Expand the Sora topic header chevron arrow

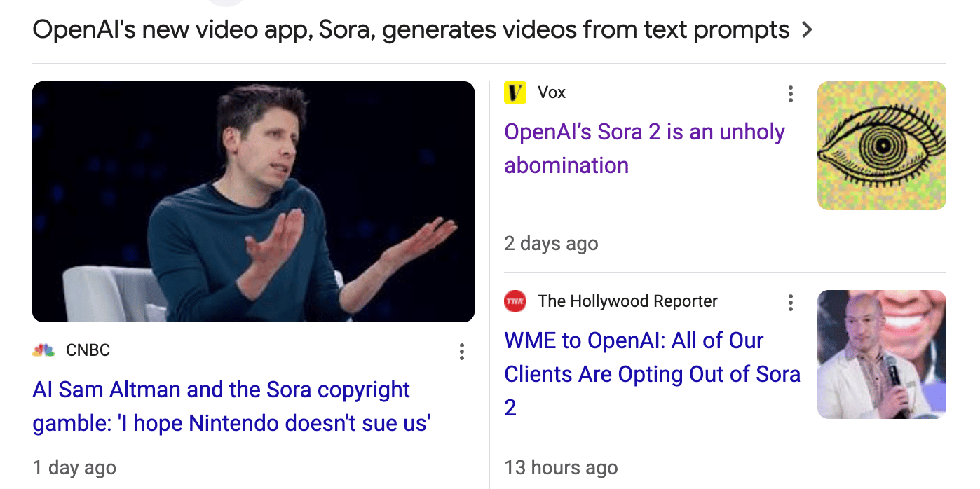click(x=807, y=30)
